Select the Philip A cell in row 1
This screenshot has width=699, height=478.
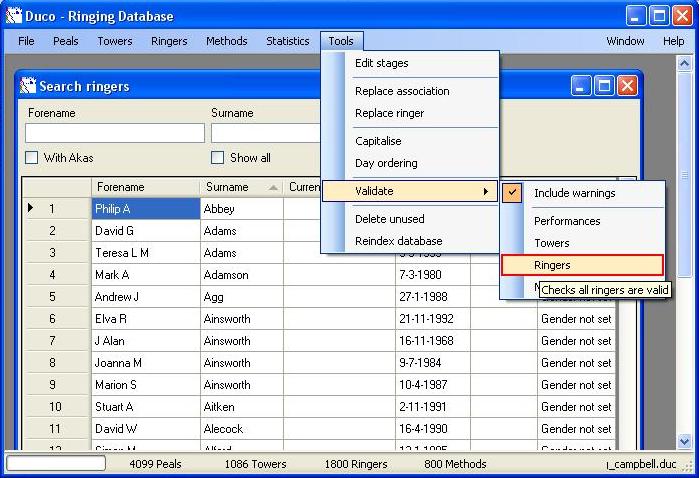[146, 209]
